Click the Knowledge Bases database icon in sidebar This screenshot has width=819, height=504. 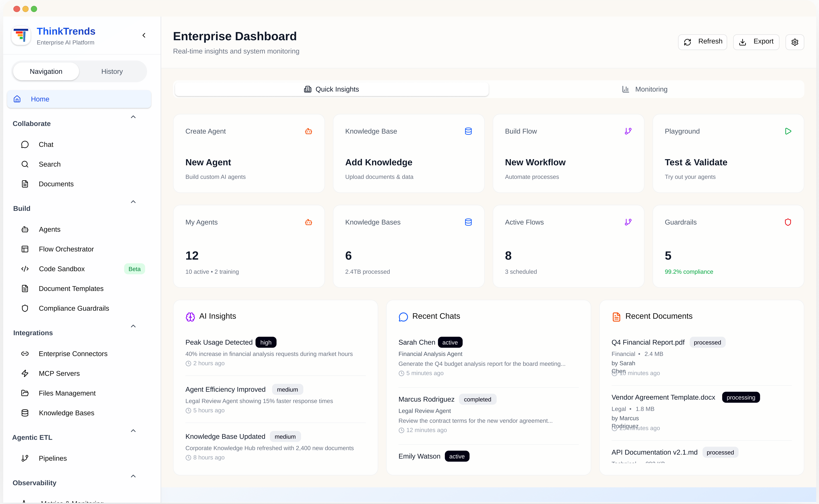pyautogui.click(x=25, y=413)
